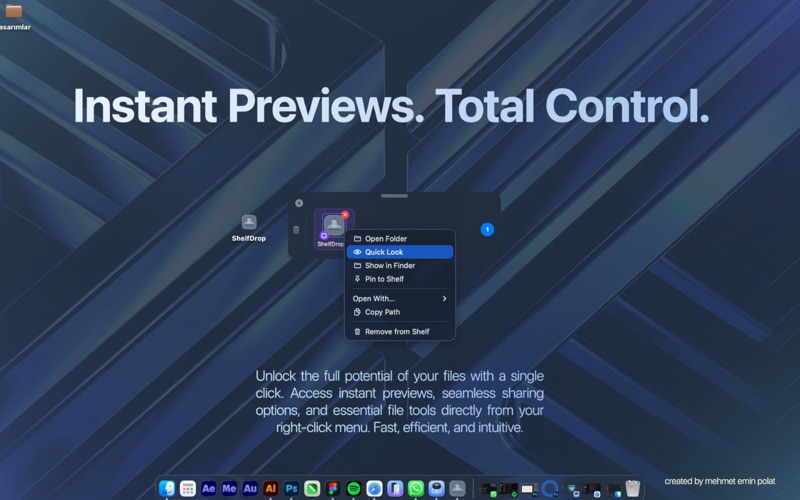Screen dimensions: 800x500
Task: Open Spotify from the dock
Action: pyautogui.click(x=354, y=488)
